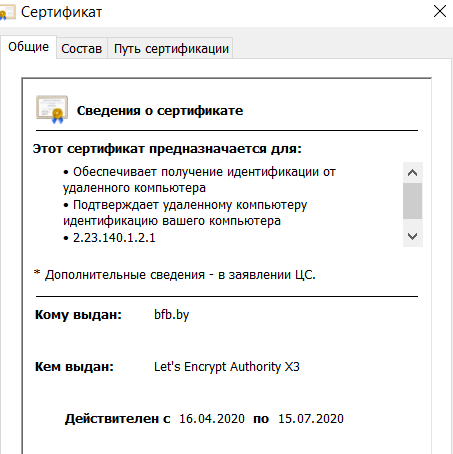Click the purposes list scroll down arrow

(x=412, y=236)
